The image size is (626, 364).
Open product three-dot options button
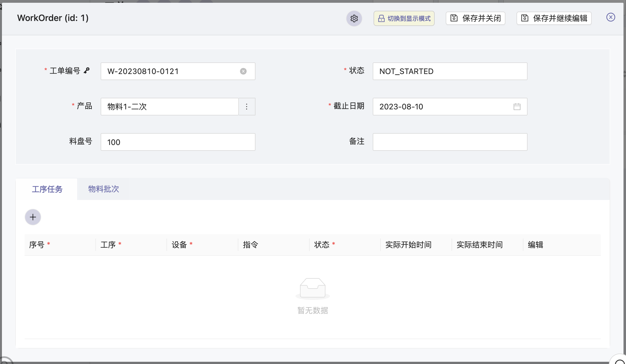[247, 107]
